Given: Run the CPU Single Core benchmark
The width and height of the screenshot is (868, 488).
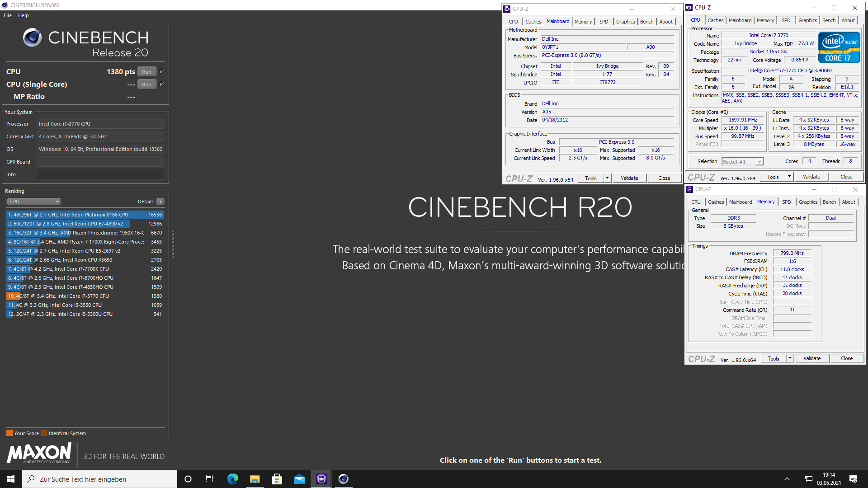Looking at the screenshot, I should pos(146,84).
